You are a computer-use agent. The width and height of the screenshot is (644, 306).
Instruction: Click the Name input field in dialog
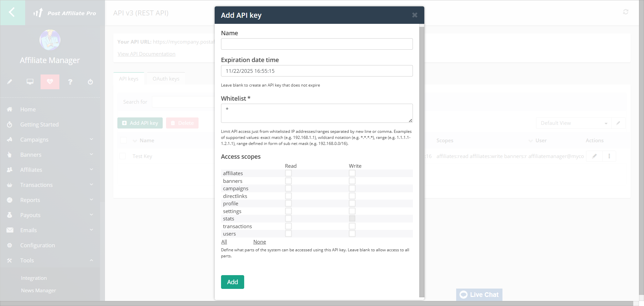pos(317,44)
